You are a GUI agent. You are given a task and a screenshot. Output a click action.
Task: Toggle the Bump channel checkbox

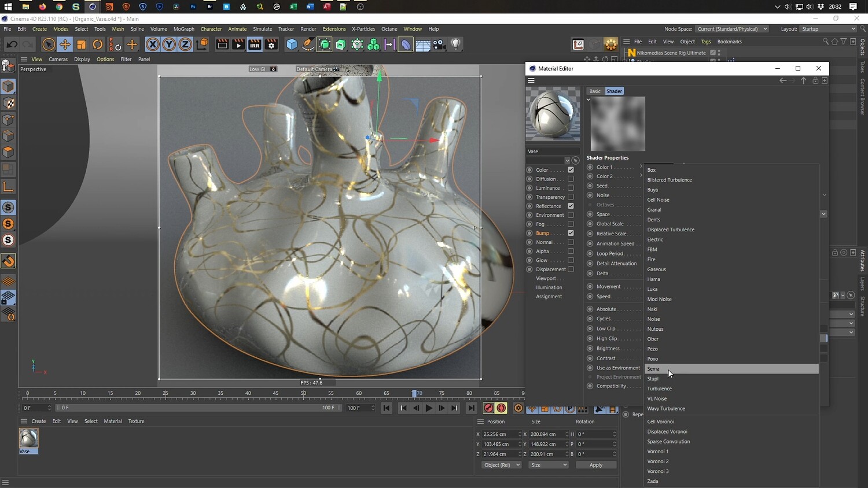click(x=571, y=233)
